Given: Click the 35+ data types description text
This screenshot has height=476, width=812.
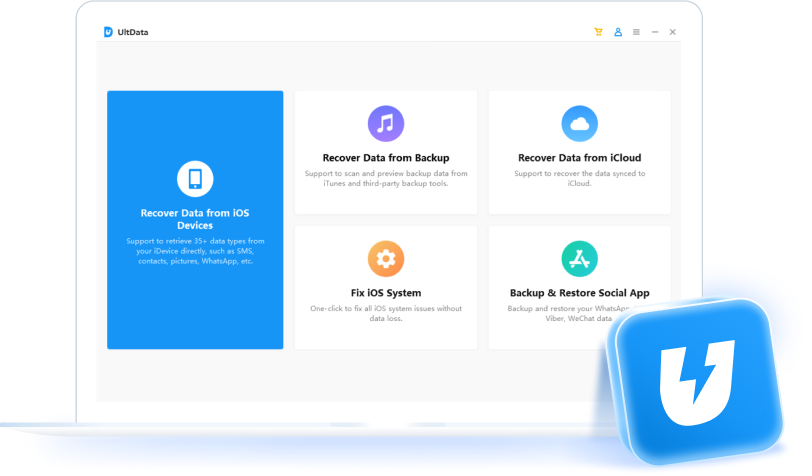Looking at the screenshot, I should click(195, 251).
